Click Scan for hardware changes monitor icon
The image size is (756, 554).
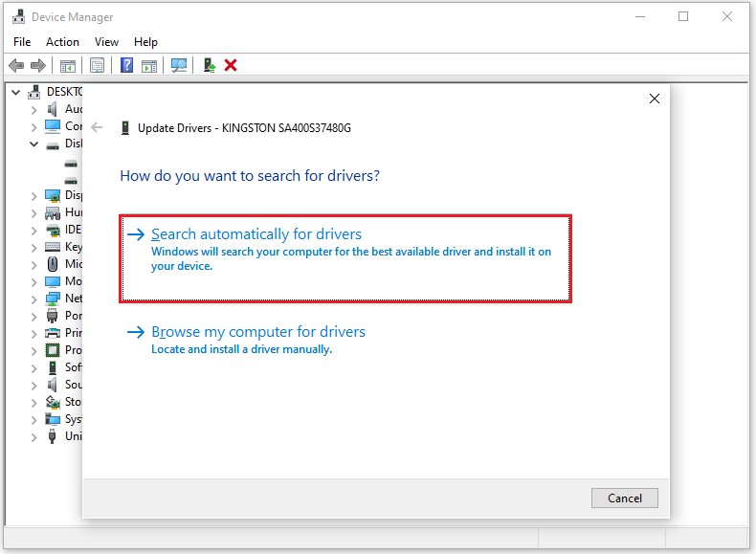click(179, 65)
